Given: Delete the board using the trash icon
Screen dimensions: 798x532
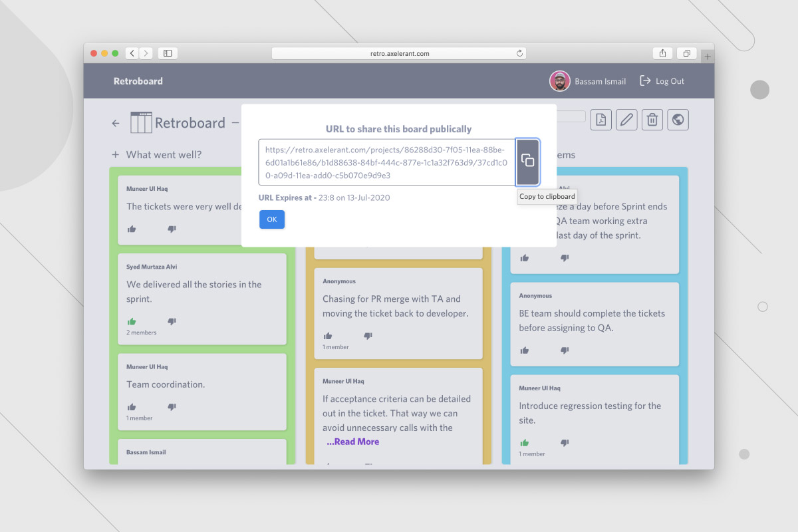Looking at the screenshot, I should [652, 120].
